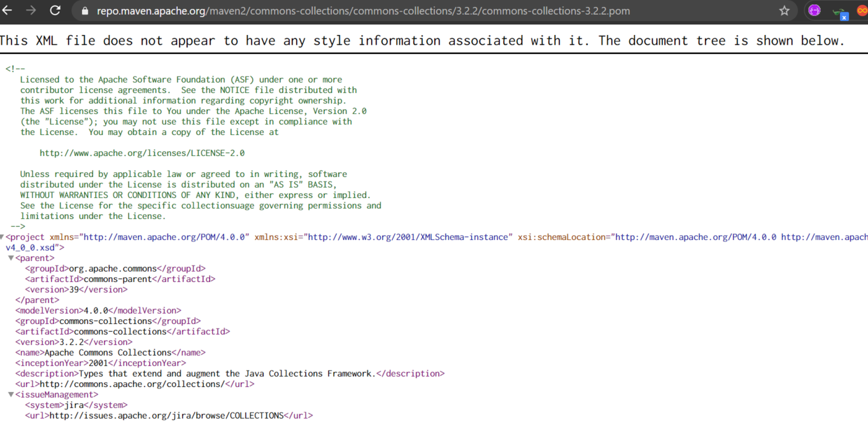868x422 pixels.
Task: Click the 'This XML file does not appear' notice
Action: point(422,41)
